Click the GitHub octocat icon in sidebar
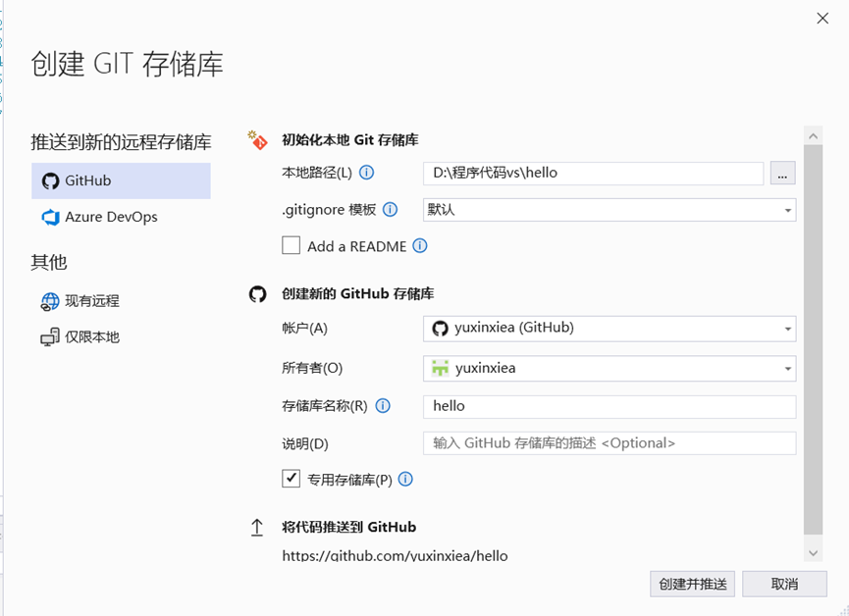849x616 pixels. coord(50,181)
